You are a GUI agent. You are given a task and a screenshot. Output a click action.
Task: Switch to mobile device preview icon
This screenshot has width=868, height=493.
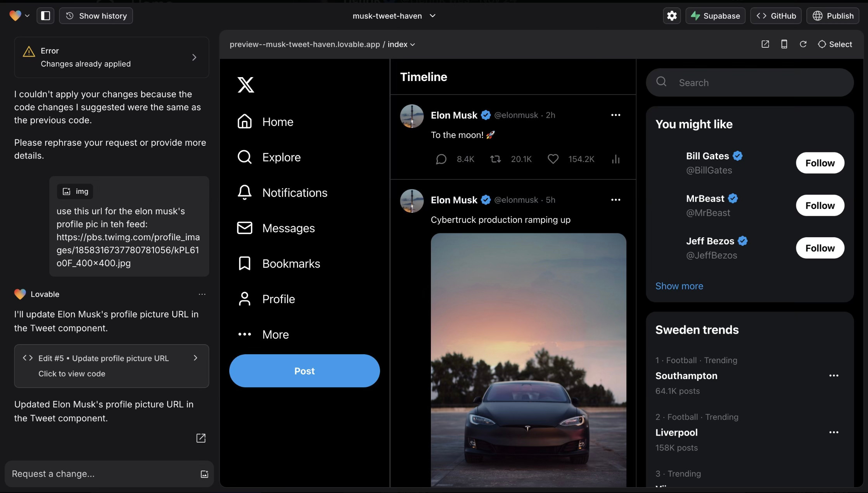click(784, 44)
